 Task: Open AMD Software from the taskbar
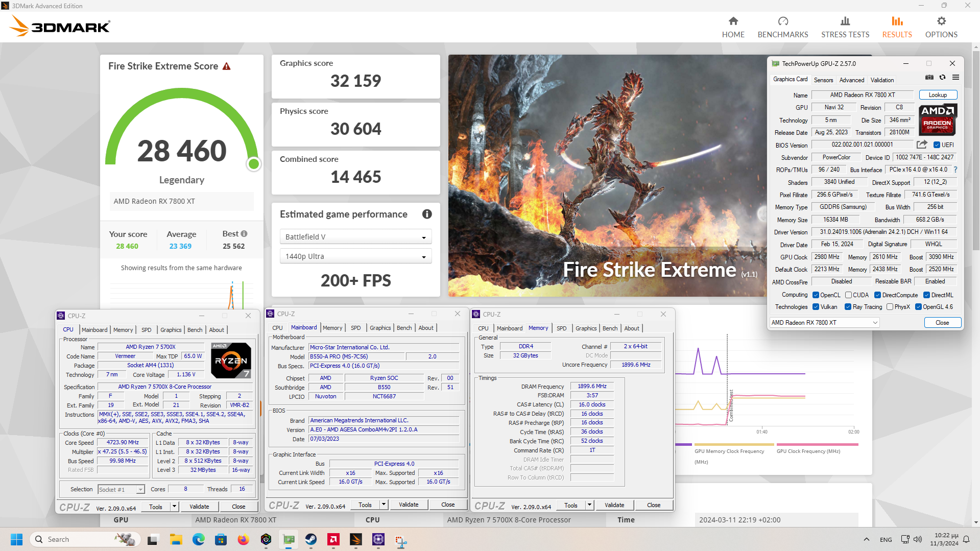[333, 539]
